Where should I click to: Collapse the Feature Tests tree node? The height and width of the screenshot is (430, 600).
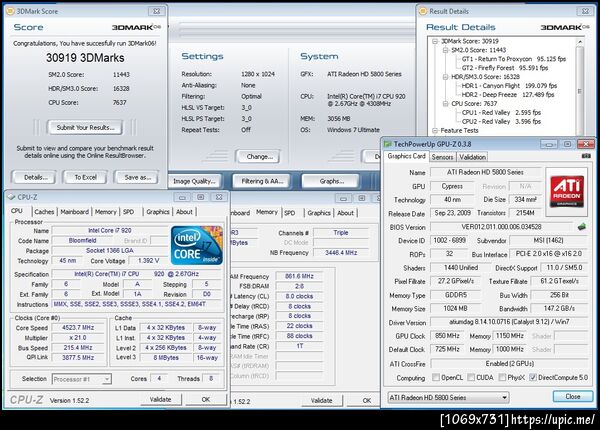pyautogui.click(x=435, y=130)
